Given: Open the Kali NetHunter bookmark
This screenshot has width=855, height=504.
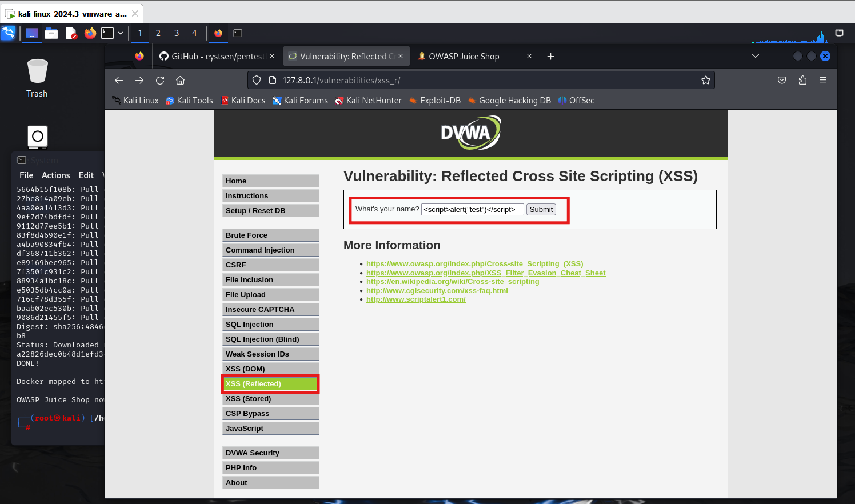Looking at the screenshot, I should point(368,101).
